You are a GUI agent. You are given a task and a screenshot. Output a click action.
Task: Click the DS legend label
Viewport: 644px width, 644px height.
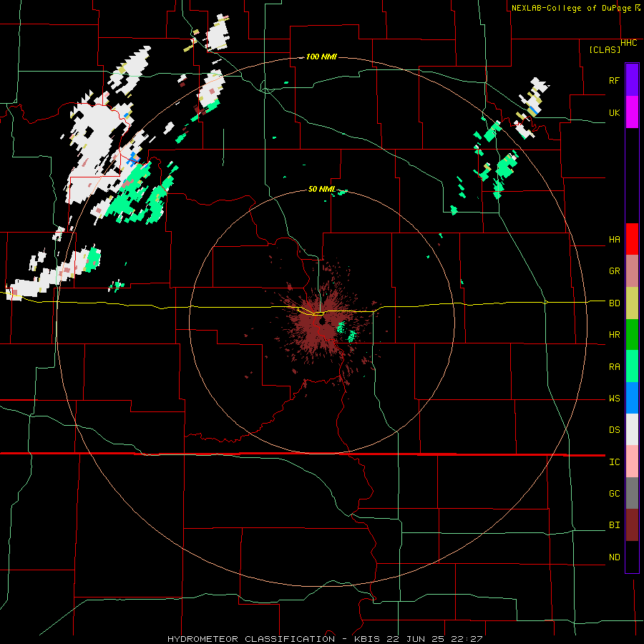[x=614, y=429]
